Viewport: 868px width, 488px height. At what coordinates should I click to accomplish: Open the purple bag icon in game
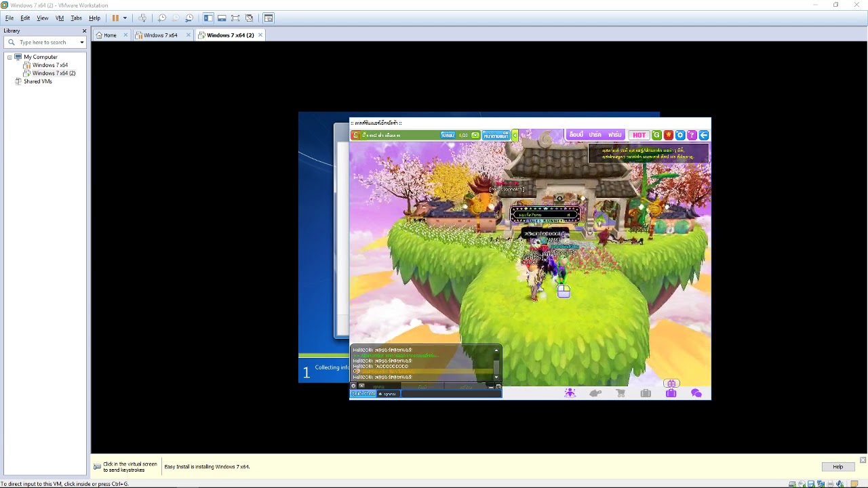[671, 393]
